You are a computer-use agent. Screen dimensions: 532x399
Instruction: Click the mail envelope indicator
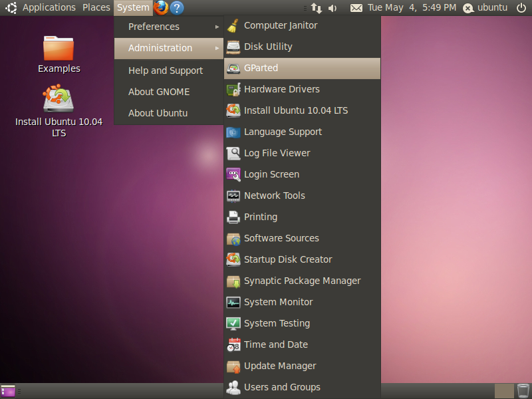[356, 8]
